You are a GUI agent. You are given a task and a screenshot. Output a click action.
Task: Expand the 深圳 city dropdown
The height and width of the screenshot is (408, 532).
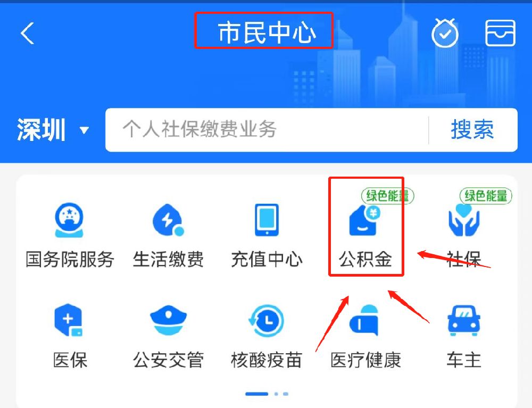pyautogui.click(x=53, y=130)
